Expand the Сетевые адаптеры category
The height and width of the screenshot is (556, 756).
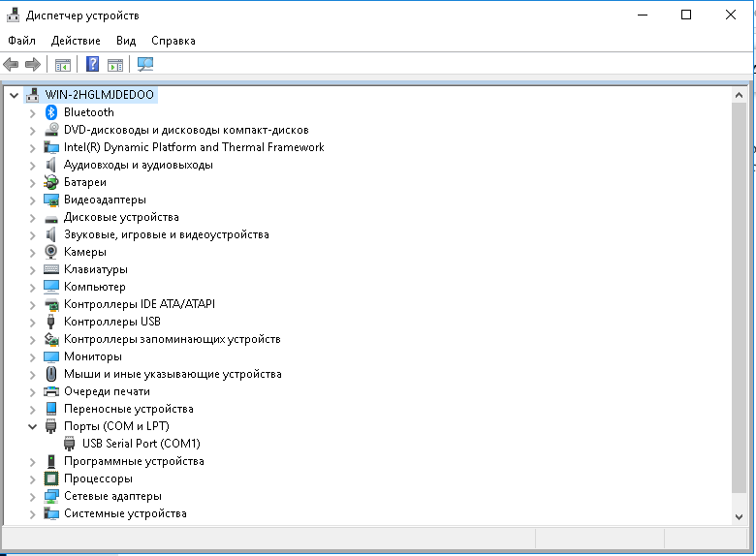tap(32, 496)
